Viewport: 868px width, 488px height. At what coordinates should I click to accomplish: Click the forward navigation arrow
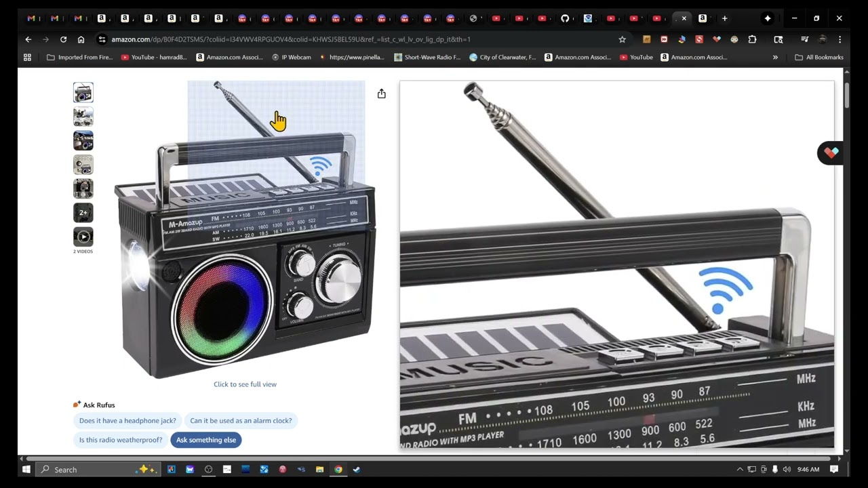(46, 39)
